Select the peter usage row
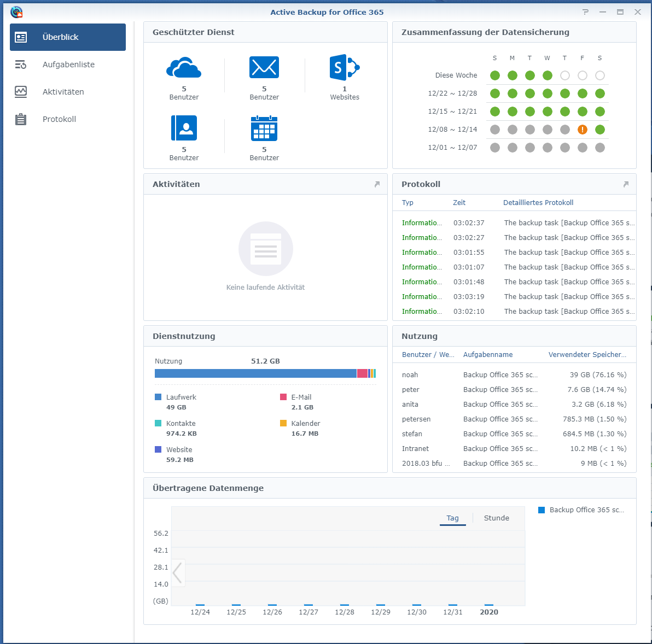 pos(514,390)
